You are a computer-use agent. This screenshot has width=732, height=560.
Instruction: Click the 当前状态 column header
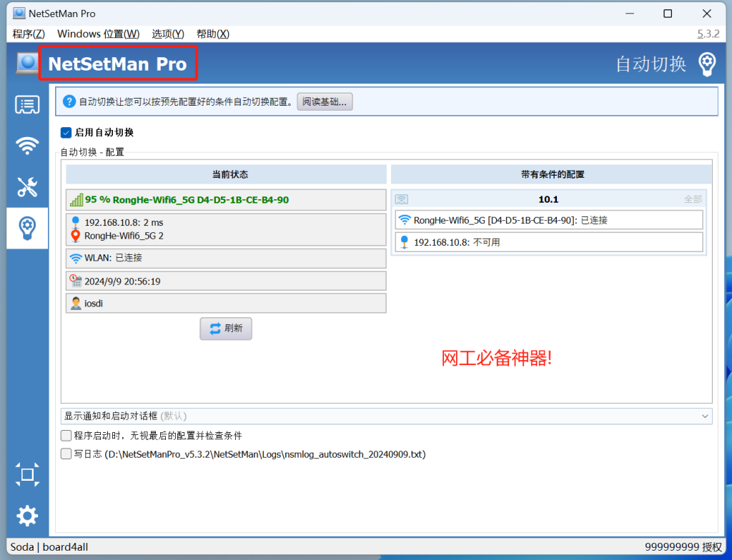coord(226,174)
